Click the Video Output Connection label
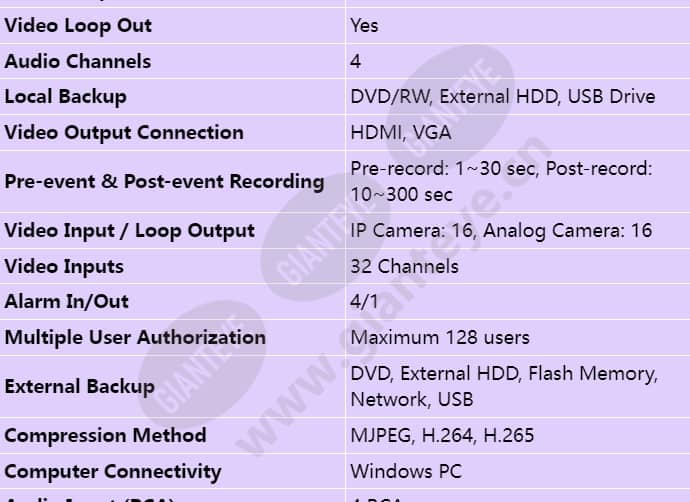690x502 pixels. pos(124,132)
